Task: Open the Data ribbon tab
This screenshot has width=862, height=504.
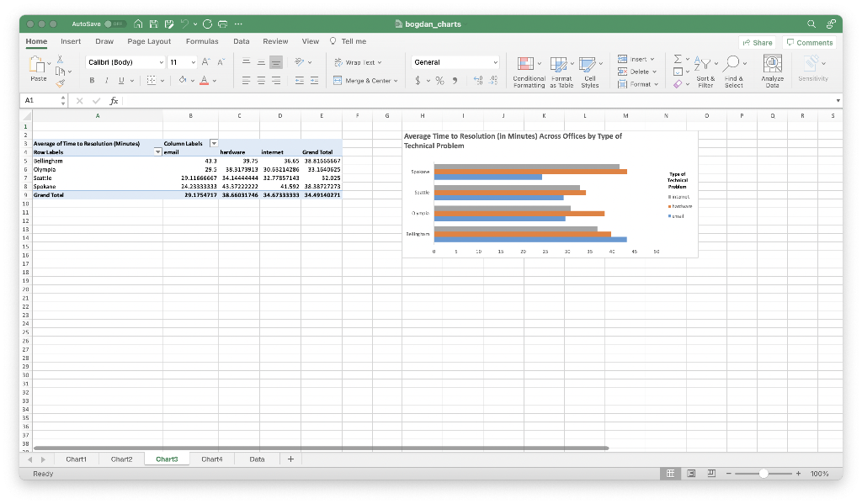Action: pos(241,41)
